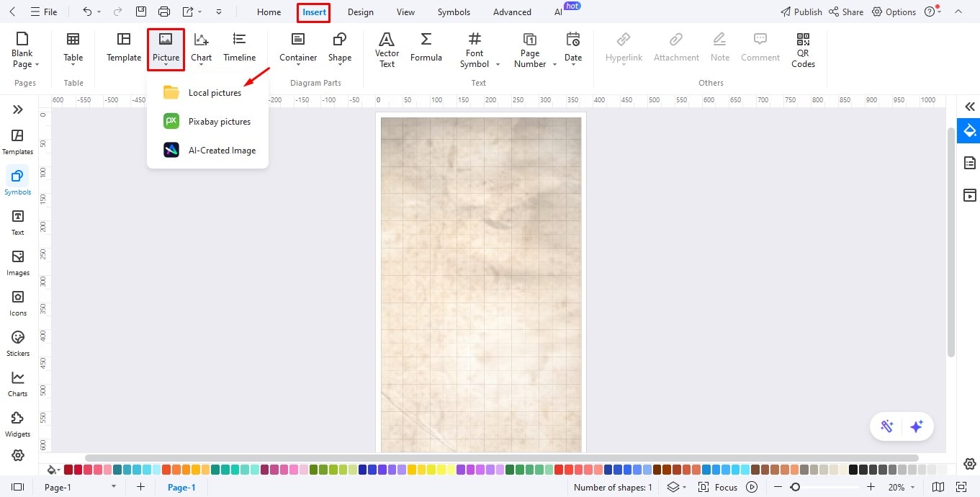The height and width of the screenshot is (497, 980).
Task: Choose Pixabay pictures option
Action: click(x=207, y=122)
